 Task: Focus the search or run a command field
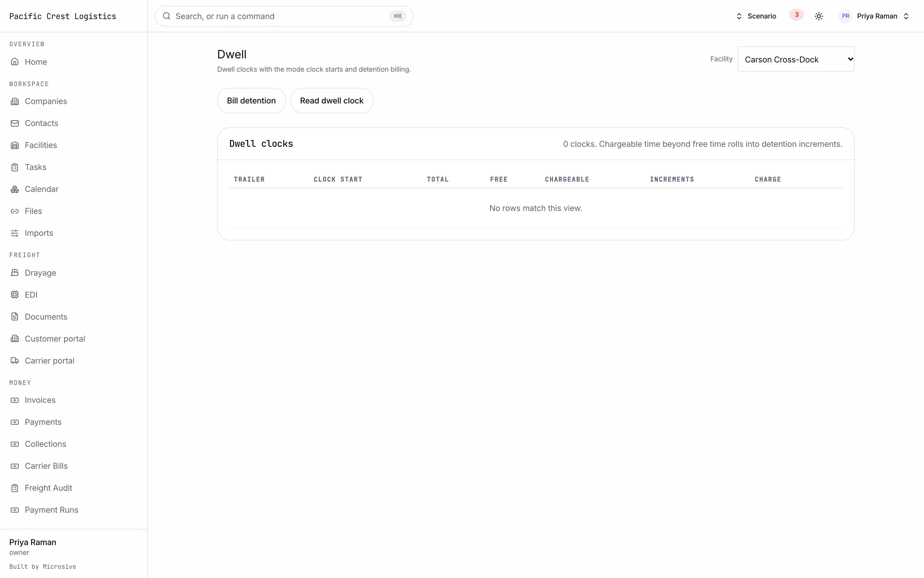tap(284, 16)
